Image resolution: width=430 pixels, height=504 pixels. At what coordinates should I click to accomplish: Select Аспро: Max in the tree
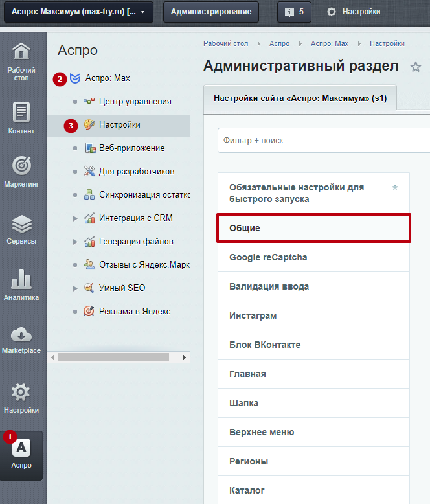tap(107, 78)
